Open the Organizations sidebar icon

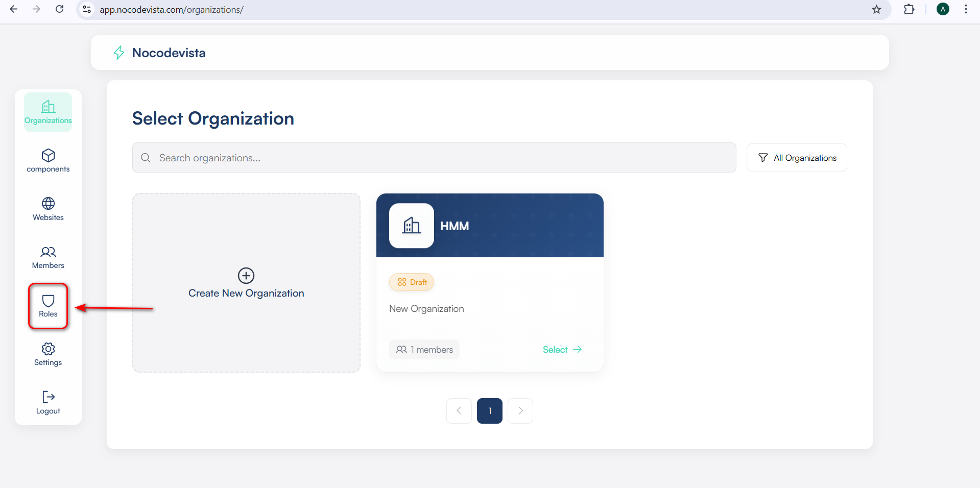(x=48, y=107)
